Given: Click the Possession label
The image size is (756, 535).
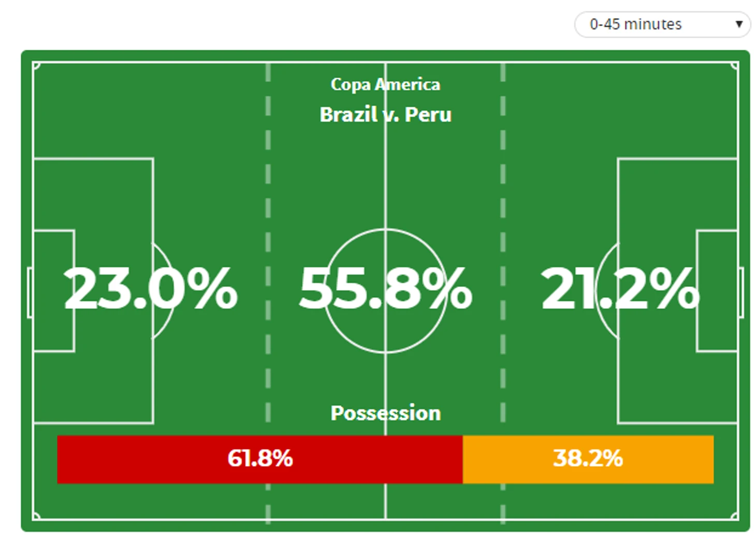Looking at the screenshot, I should coord(385,413).
